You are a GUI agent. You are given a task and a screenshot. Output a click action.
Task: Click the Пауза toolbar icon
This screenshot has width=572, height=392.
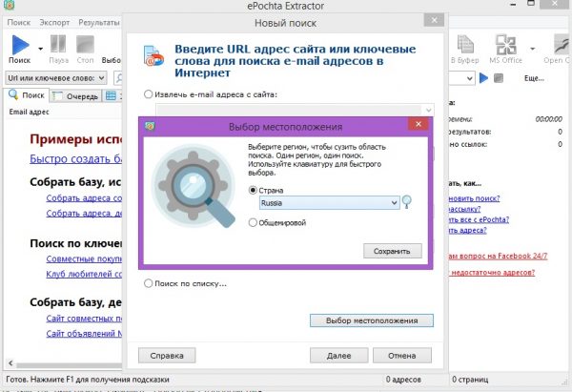pyautogui.click(x=58, y=44)
